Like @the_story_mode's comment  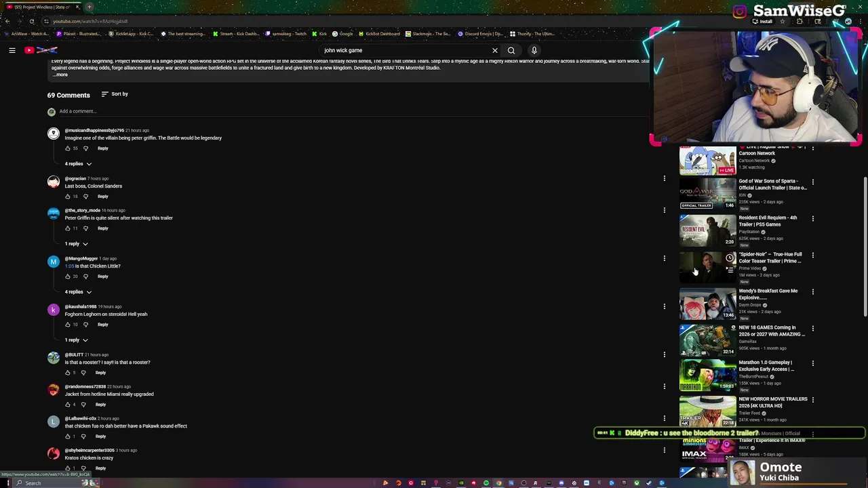point(68,228)
